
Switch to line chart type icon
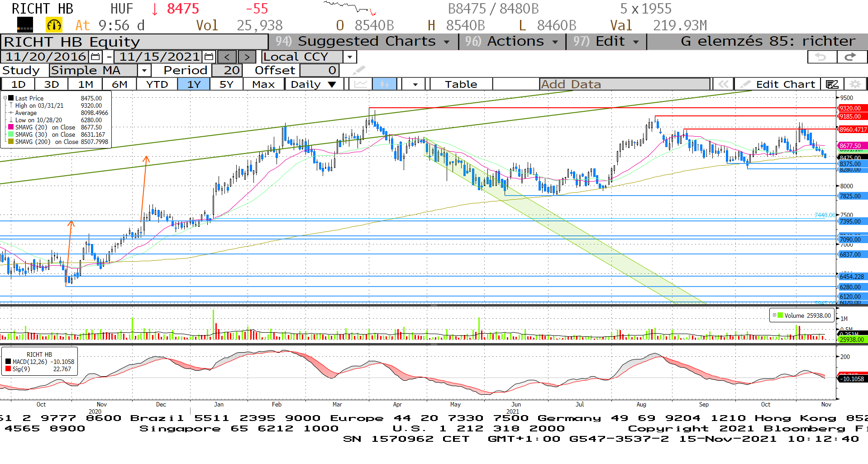361,84
